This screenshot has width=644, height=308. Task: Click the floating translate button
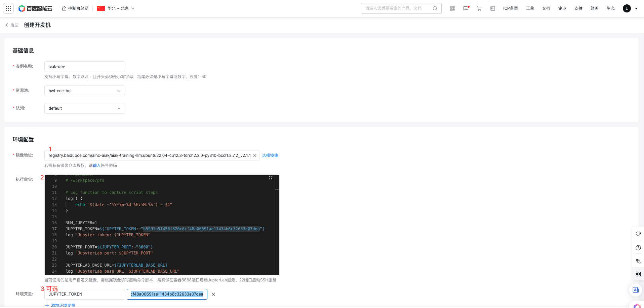click(x=636, y=290)
